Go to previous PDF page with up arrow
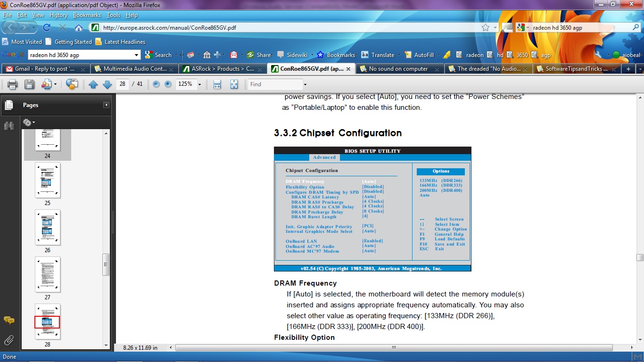Image resolution: width=644 pixels, height=362 pixels. pos(93,85)
